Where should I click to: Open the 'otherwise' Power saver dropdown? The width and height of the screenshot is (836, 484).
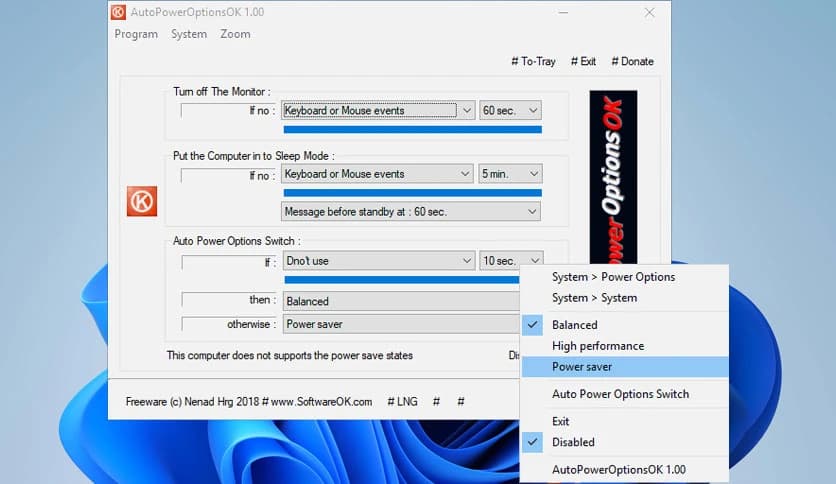point(401,324)
